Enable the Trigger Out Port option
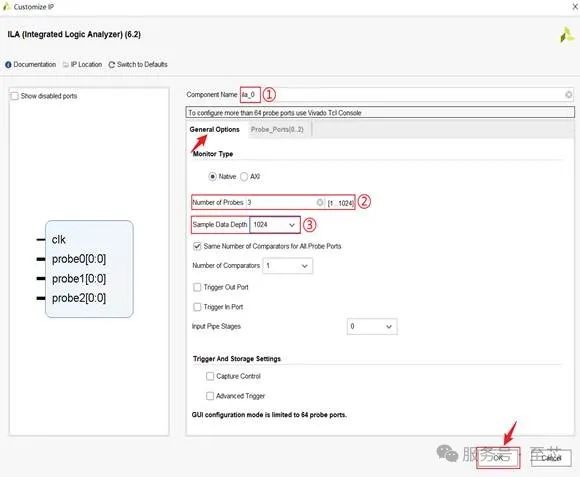 click(x=197, y=287)
